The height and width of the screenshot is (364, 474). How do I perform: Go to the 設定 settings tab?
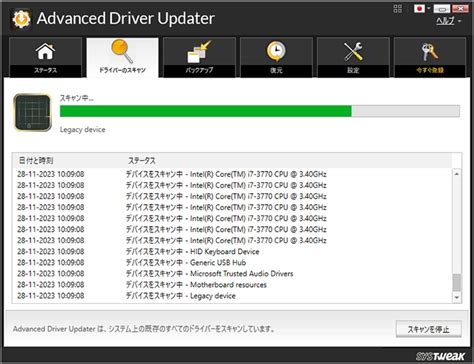(353, 57)
